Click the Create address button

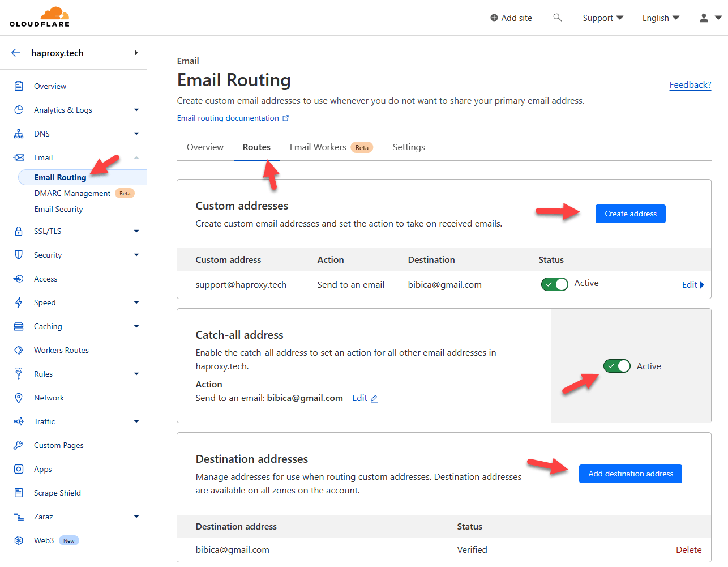click(630, 214)
